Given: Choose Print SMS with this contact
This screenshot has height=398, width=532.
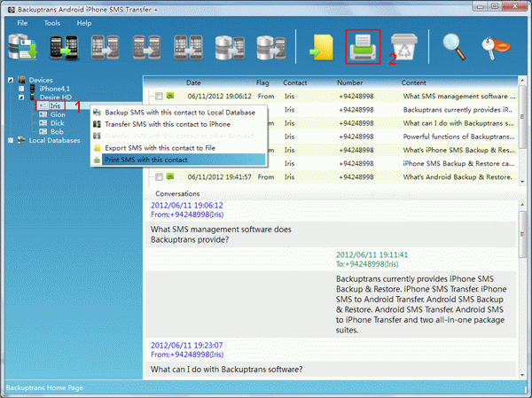Looking at the screenshot, I should (x=179, y=160).
